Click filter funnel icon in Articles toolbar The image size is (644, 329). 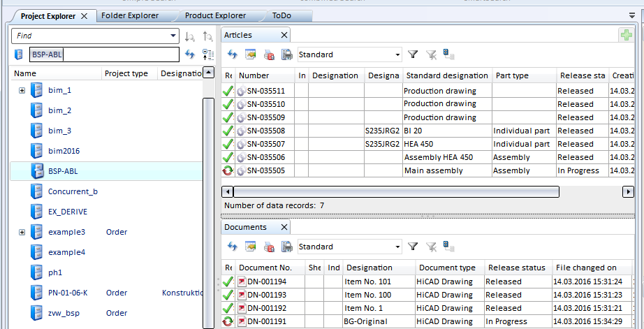pos(413,54)
